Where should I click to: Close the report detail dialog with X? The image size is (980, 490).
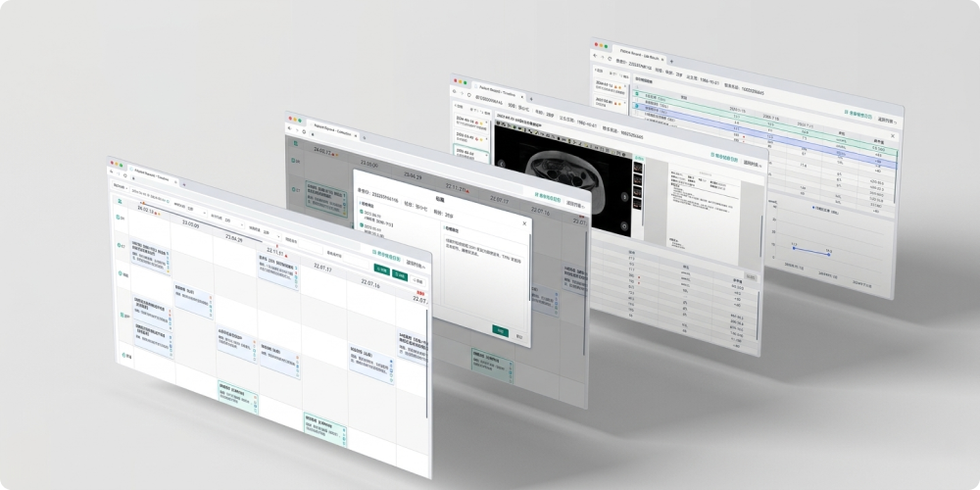coord(522,223)
